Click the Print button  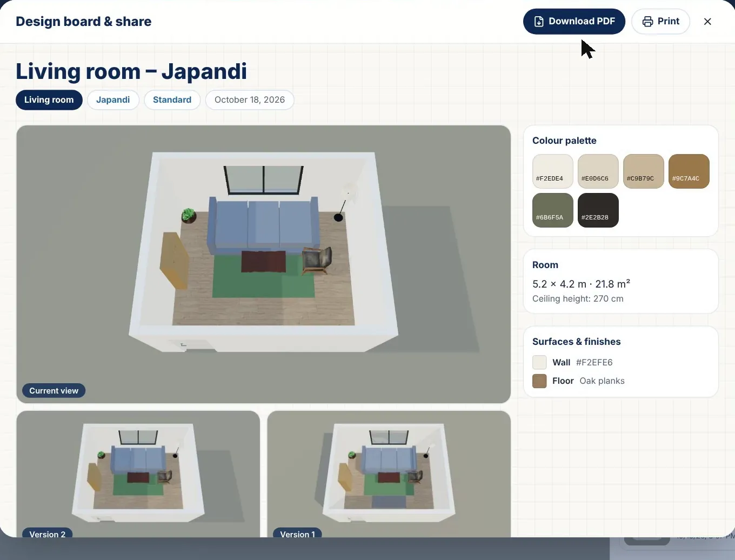[660, 22]
